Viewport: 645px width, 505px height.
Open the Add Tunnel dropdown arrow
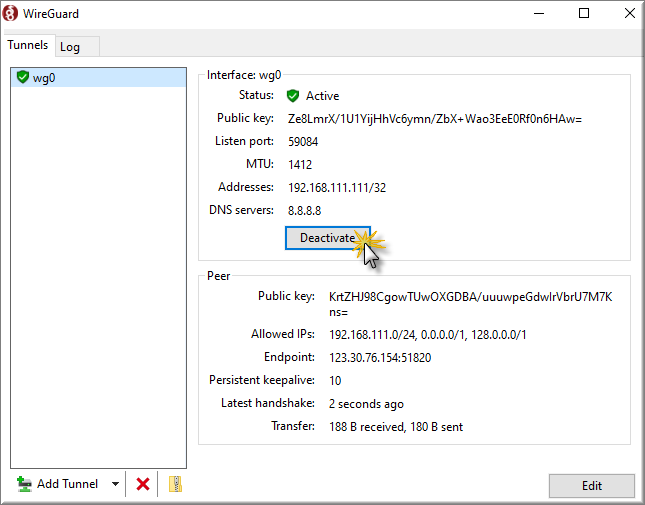[x=116, y=484]
